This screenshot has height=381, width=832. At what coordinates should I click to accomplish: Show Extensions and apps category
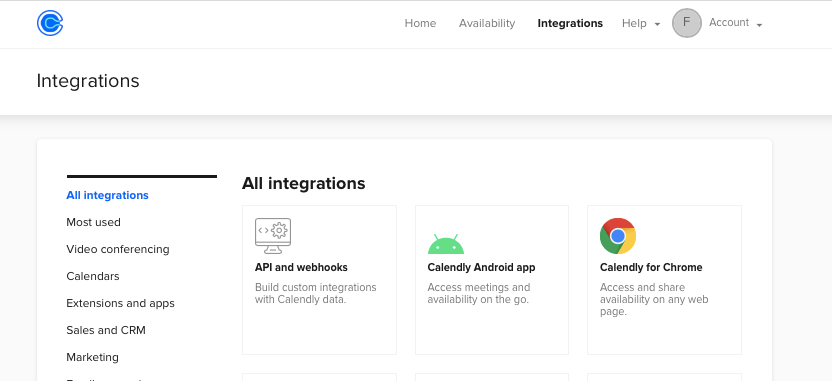(120, 304)
